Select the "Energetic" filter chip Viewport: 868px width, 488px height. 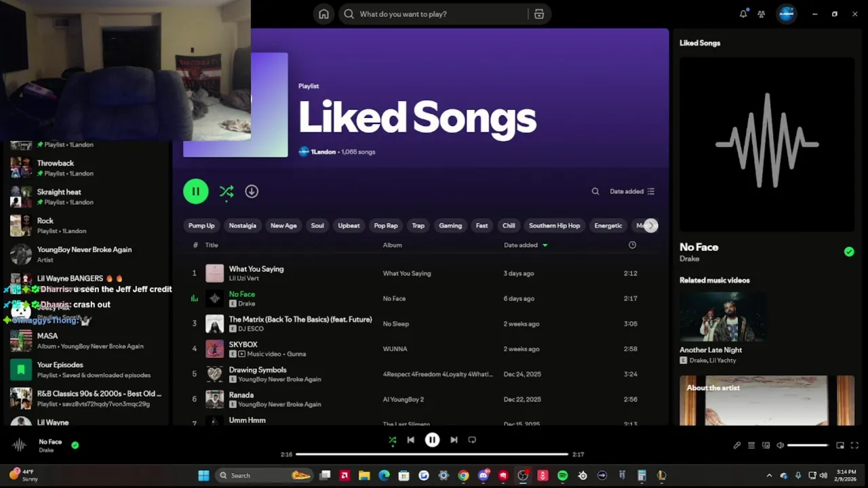tap(608, 226)
